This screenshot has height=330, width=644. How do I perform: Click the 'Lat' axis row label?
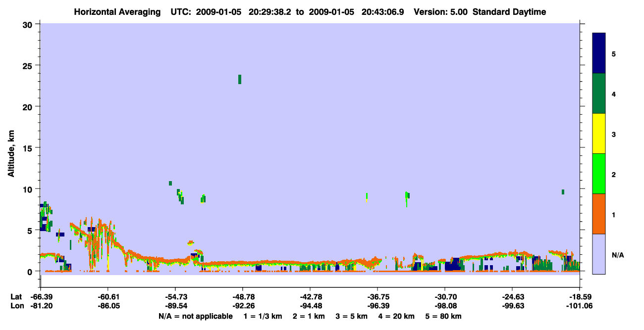(x=16, y=297)
